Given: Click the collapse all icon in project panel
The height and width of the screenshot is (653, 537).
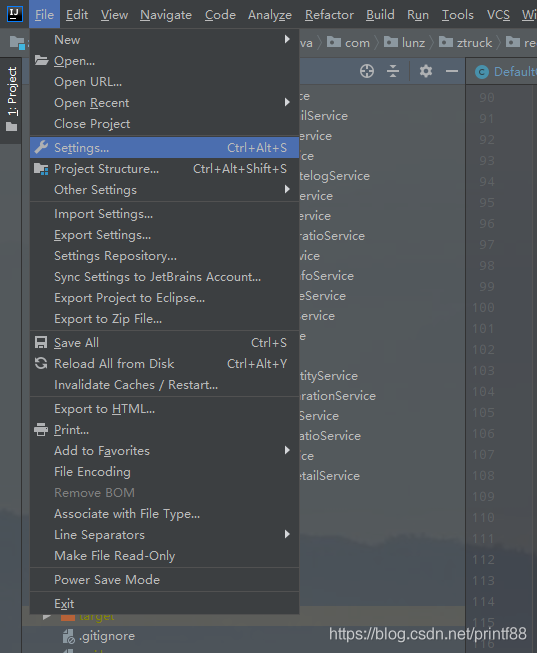Looking at the screenshot, I should pos(392,71).
